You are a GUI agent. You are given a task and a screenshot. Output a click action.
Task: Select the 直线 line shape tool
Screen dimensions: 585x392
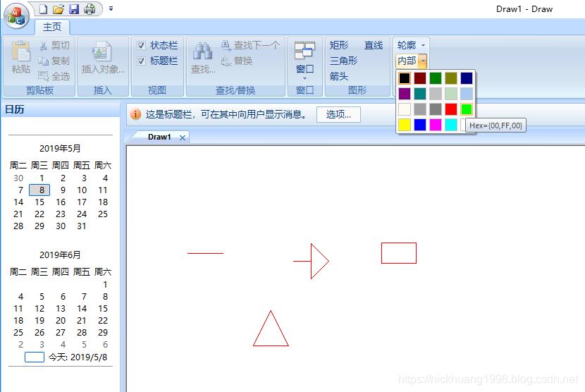pyautogui.click(x=374, y=46)
